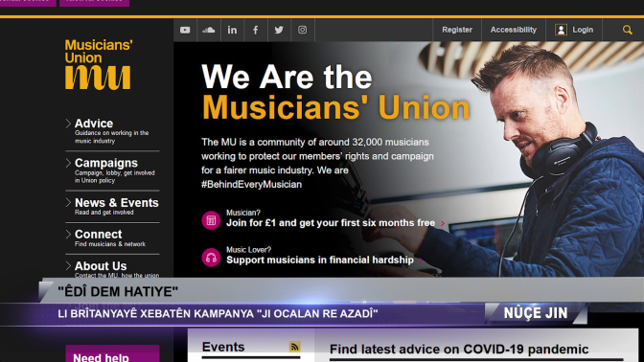
Task: Open the Twitter social icon
Action: [x=279, y=30]
